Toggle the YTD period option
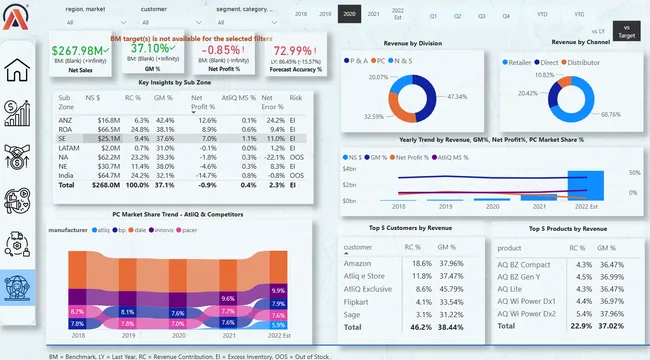 coord(542,14)
